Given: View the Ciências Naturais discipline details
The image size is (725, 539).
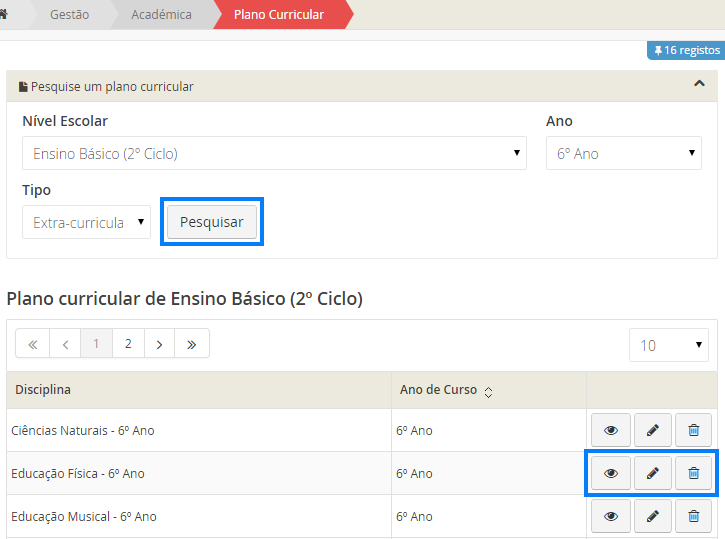Looking at the screenshot, I should (610, 430).
